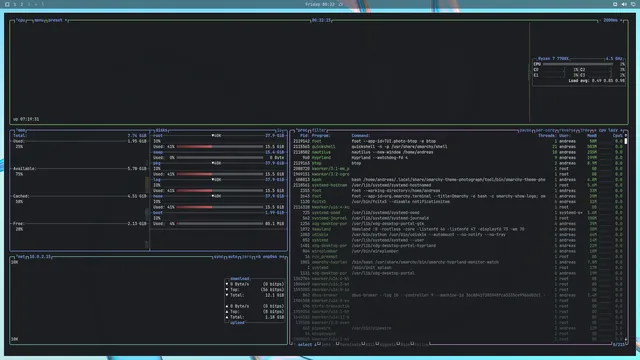Open the preset selector in cpu box
Image resolution: width=640 pixels, height=360 pixels.
[x=55, y=20]
